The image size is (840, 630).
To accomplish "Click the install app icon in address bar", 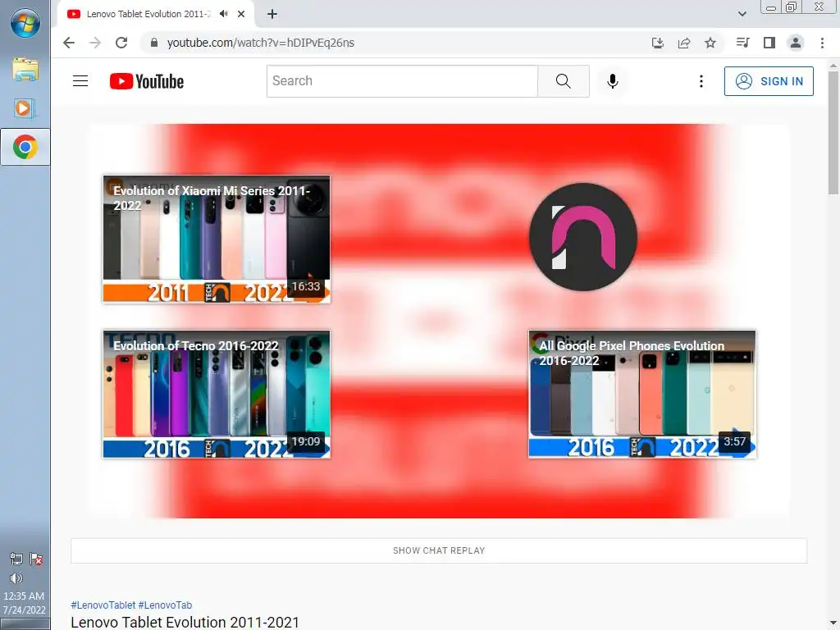I will pos(658,43).
